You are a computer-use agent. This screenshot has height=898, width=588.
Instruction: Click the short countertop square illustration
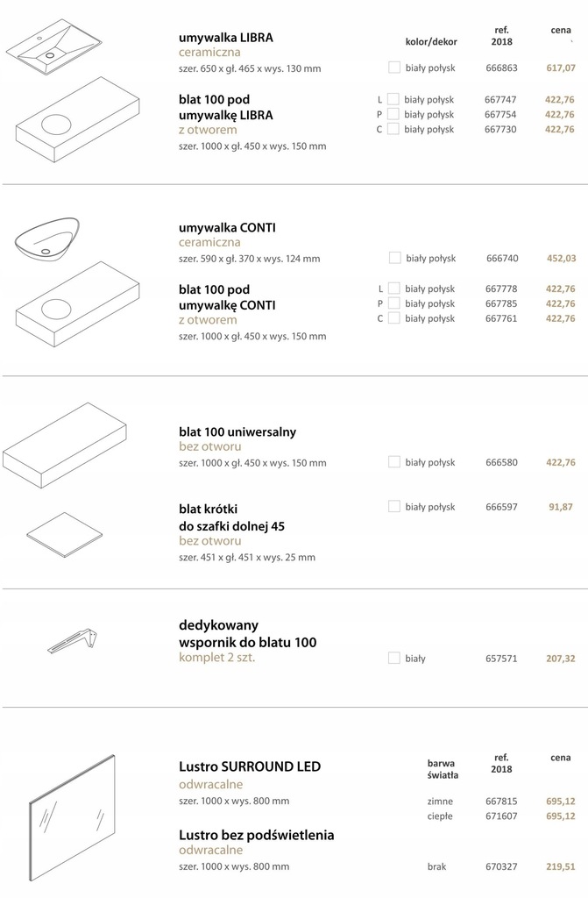[64, 534]
